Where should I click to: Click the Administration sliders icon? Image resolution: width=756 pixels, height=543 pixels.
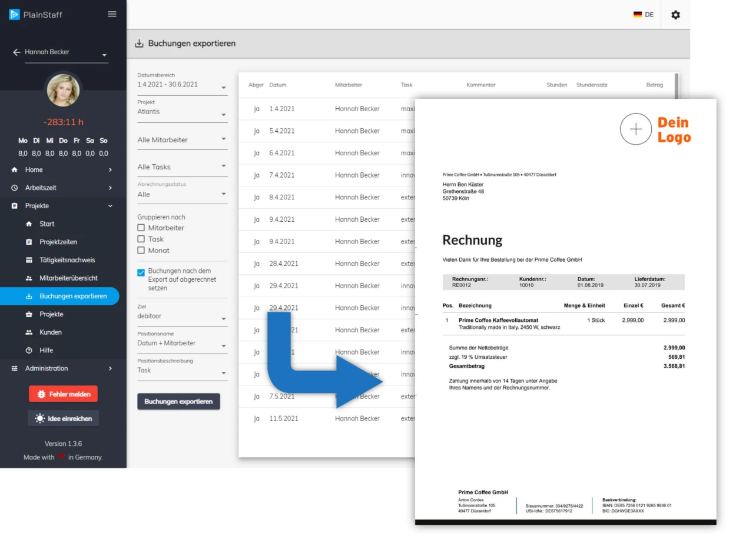click(x=15, y=369)
